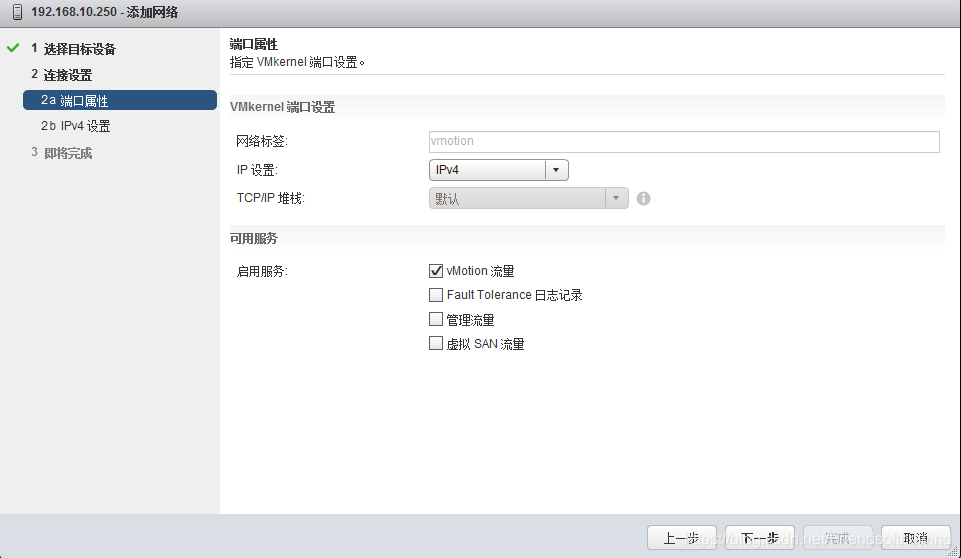Click the host icon in title bar
961x558 pixels.
(x=17, y=12)
